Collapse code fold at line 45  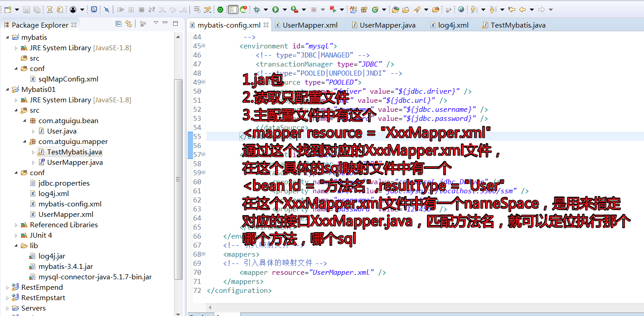point(203,46)
